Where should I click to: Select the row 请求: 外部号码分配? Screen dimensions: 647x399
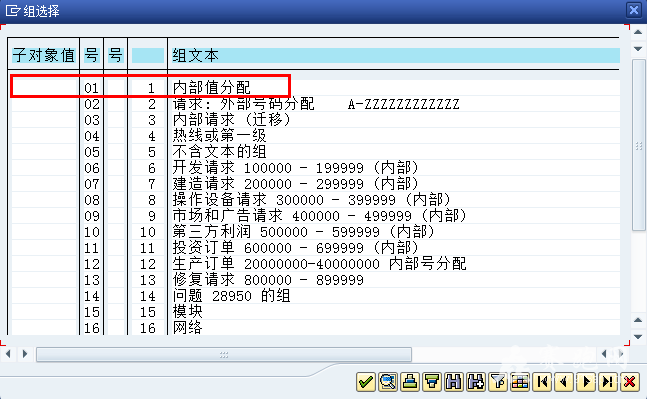pyautogui.click(x=316, y=104)
